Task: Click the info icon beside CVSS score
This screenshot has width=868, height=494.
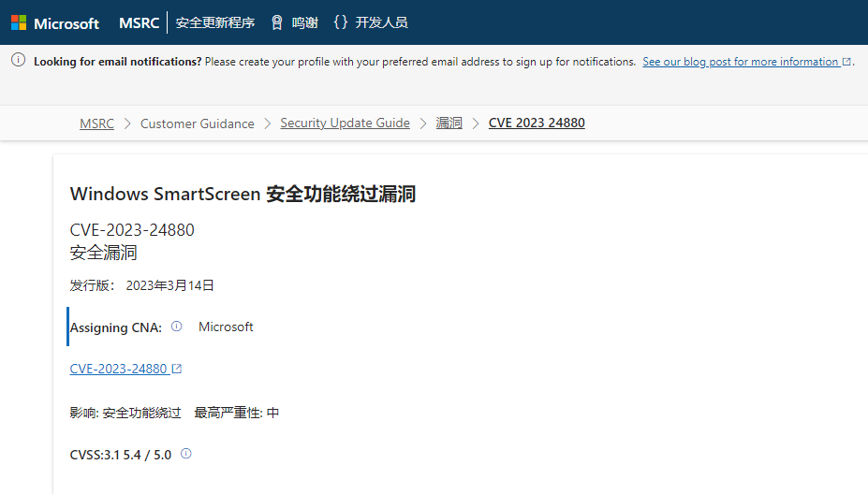Action: point(186,454)
